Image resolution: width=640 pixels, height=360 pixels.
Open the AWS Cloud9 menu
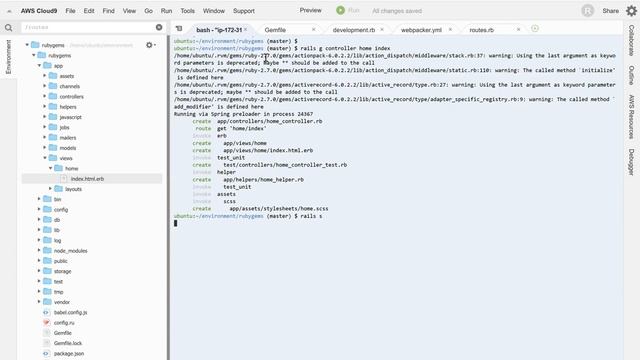[39, 11]
